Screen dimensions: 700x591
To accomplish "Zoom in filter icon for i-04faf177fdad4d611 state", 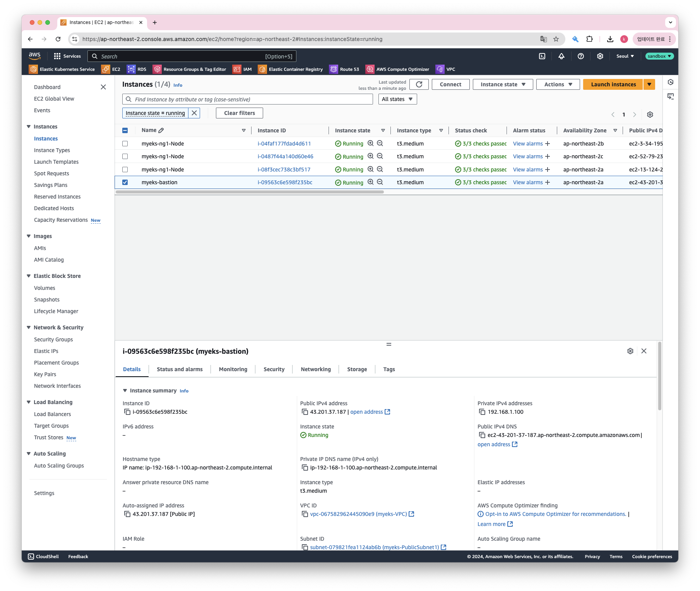I will [371, 143].
